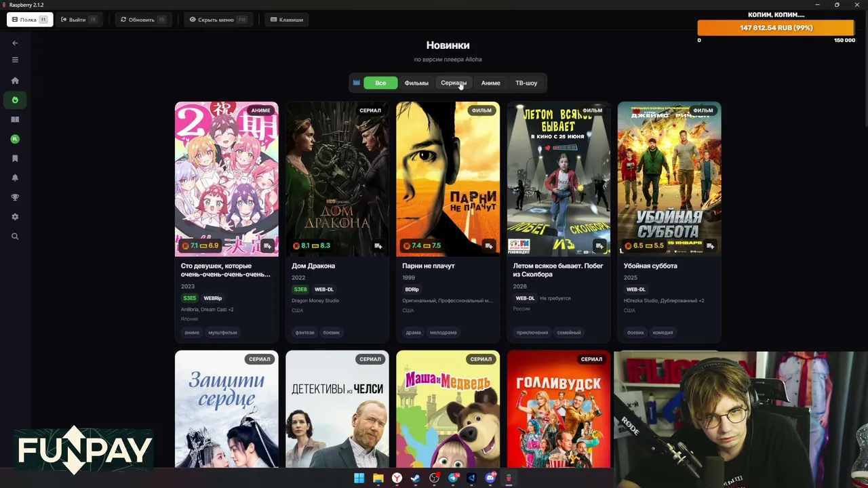Open Discord from taskbar
The width and height of the screenshot is (868, 488).
click(490, 479)
